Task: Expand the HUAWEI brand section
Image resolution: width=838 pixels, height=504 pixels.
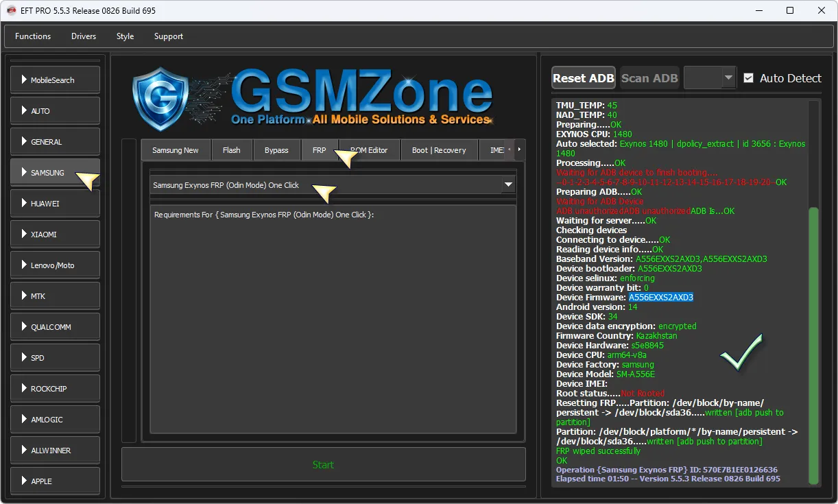Action: 56,204
